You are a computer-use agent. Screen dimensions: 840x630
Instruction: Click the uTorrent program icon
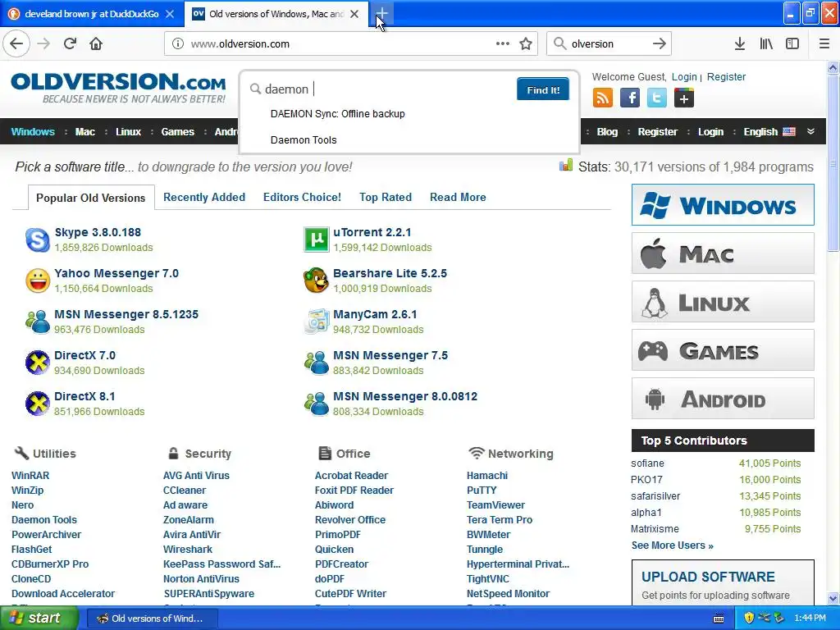point(316,240)
